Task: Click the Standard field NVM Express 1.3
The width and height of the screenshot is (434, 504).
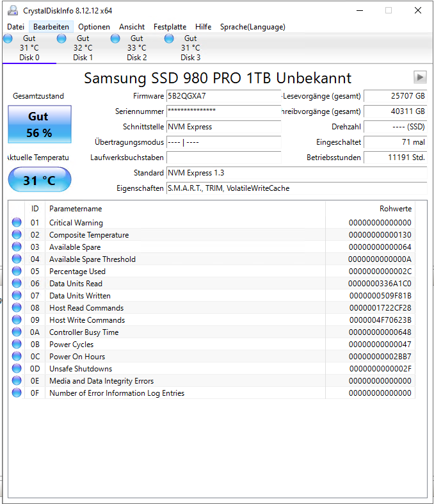Action: [297, 173]
